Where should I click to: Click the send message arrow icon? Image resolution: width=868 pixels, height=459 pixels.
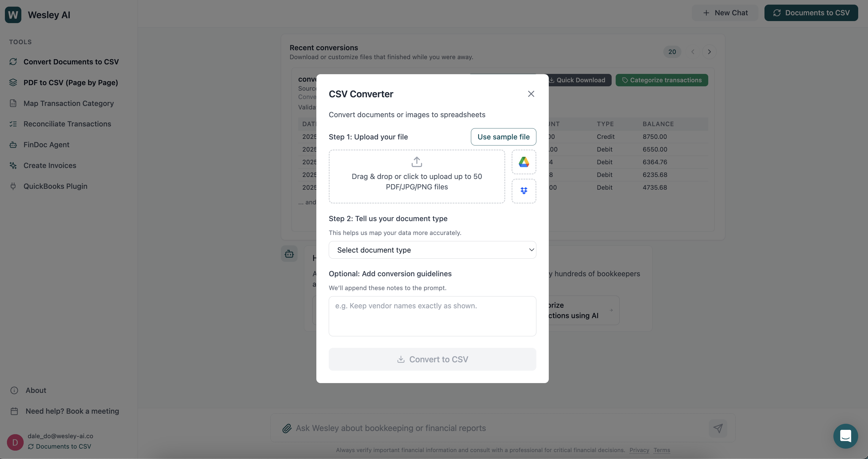tap(718, 428)
